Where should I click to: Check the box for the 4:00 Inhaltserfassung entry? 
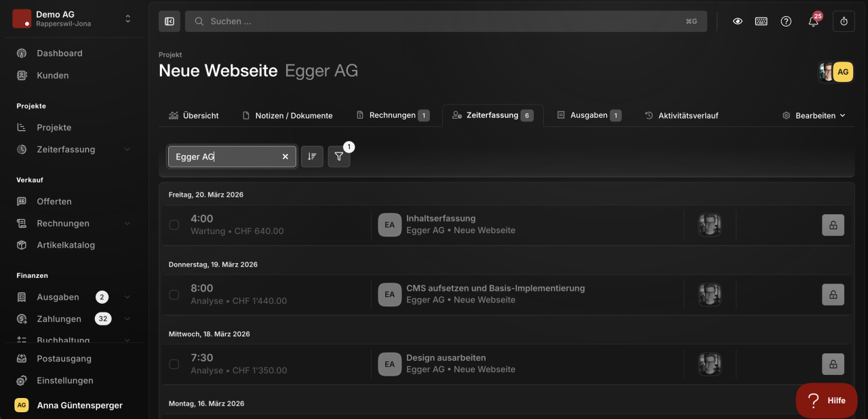coord(174,224)
